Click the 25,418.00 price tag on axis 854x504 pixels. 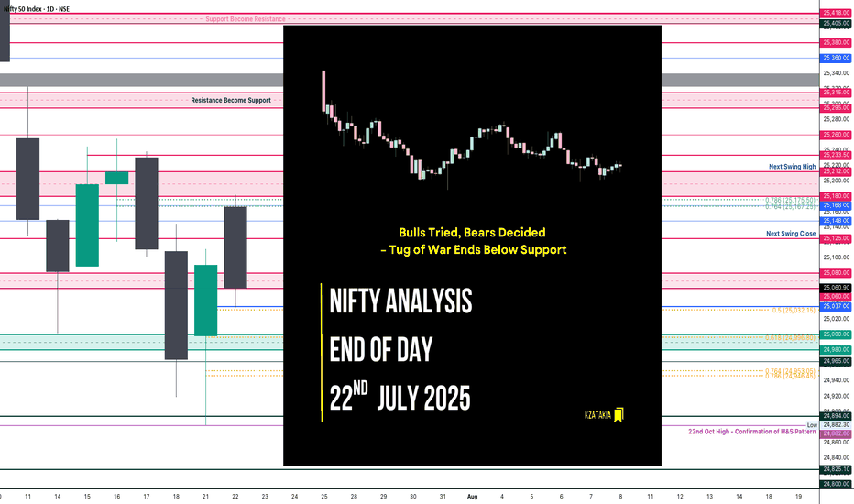tap(836, 13)
